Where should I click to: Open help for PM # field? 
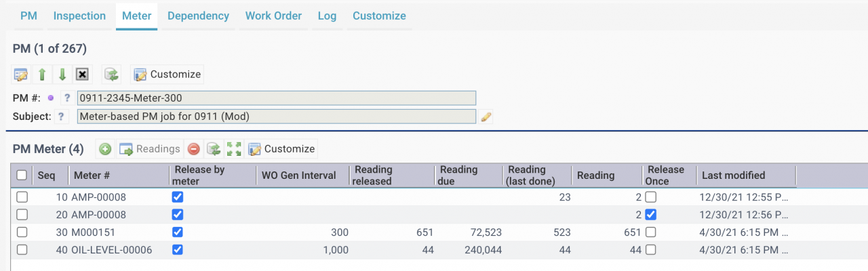[66, 98]
